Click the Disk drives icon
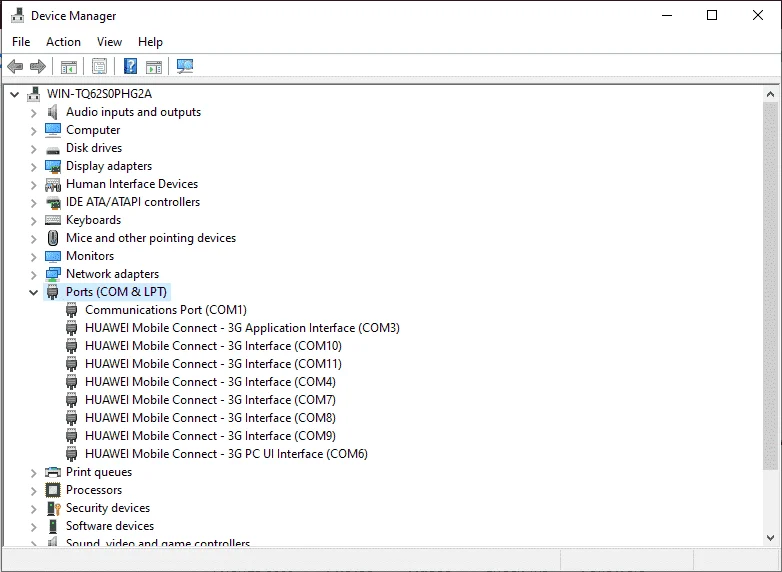782x572 pixels. (52, 149)
